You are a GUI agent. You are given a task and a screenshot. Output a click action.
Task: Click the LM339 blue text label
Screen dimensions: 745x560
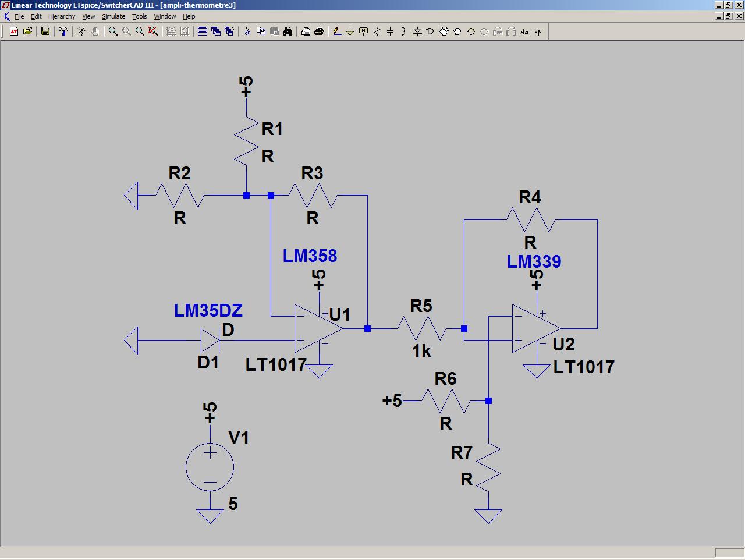(x=534, y=261)
